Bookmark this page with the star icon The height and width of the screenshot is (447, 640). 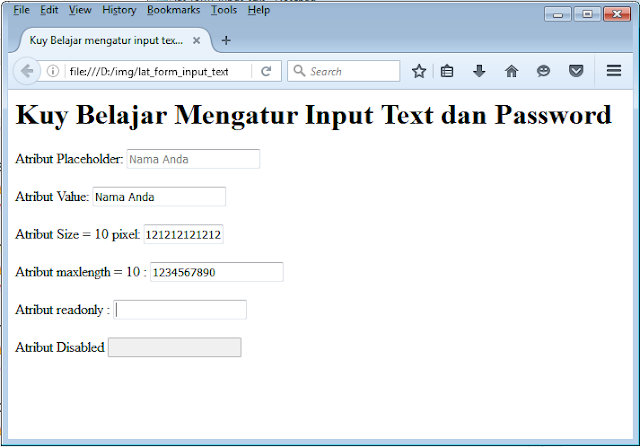pos(419,71)
